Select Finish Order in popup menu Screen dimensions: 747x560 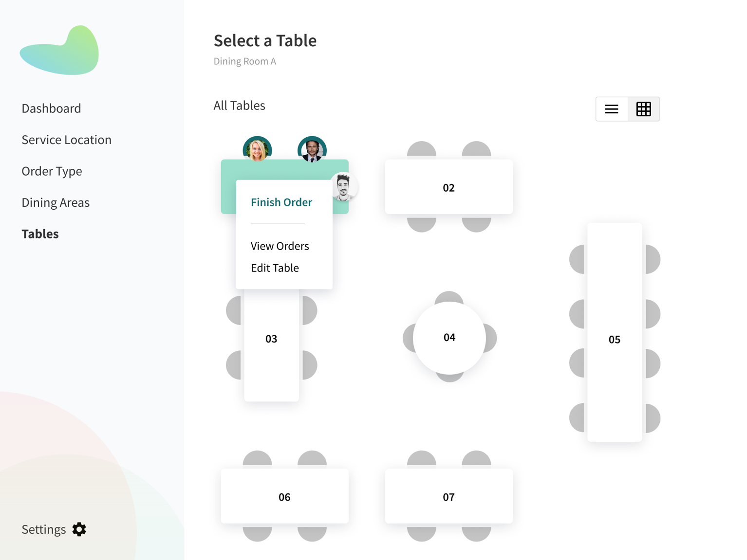point(281,202)
